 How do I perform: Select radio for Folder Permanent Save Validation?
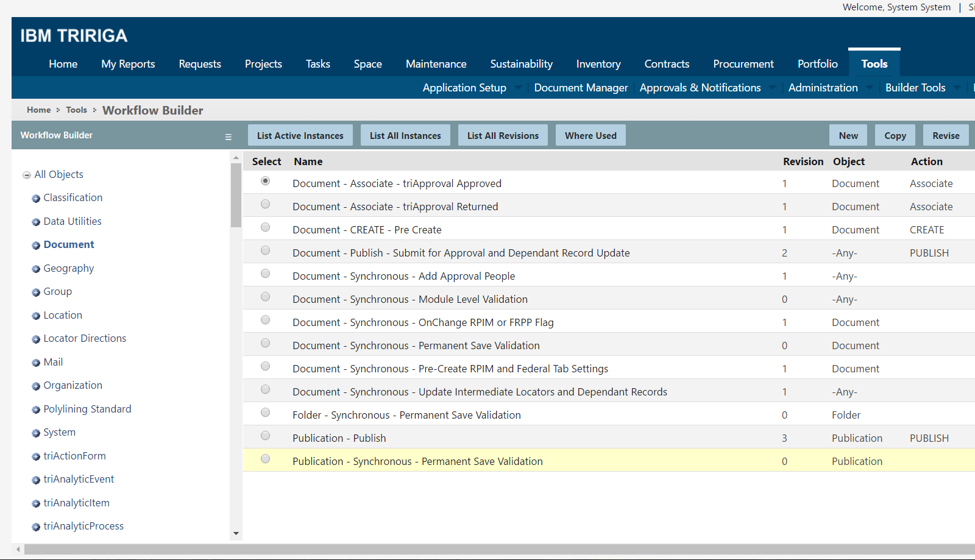265,413
